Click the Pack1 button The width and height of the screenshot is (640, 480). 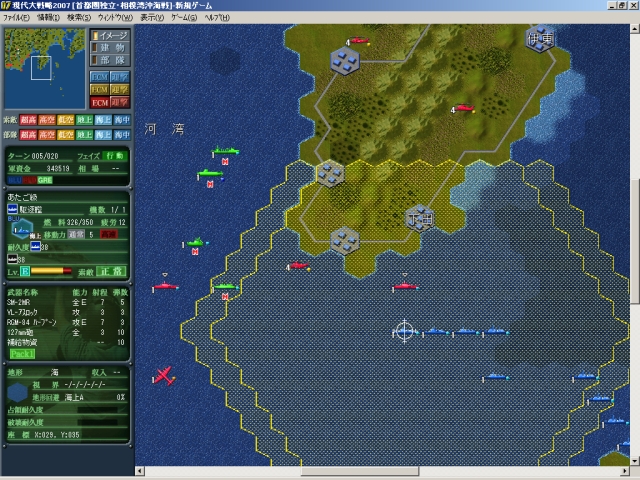click(22, 353)
